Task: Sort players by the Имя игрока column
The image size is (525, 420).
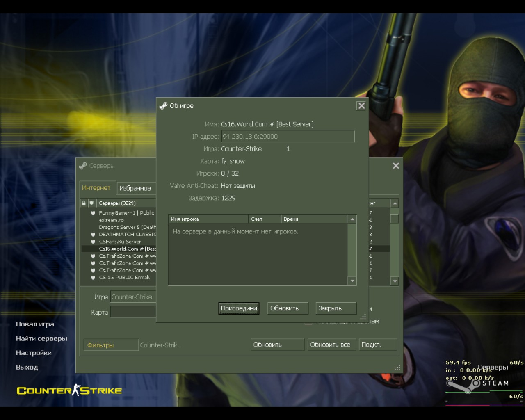Action: pos(208,219)
